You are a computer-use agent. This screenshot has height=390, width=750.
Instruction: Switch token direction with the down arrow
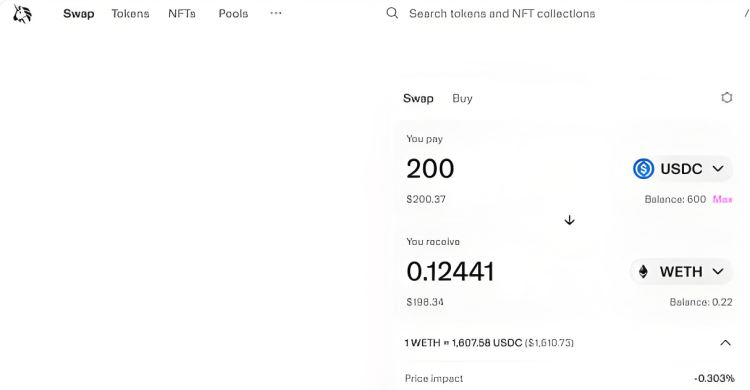pos(569,220)
